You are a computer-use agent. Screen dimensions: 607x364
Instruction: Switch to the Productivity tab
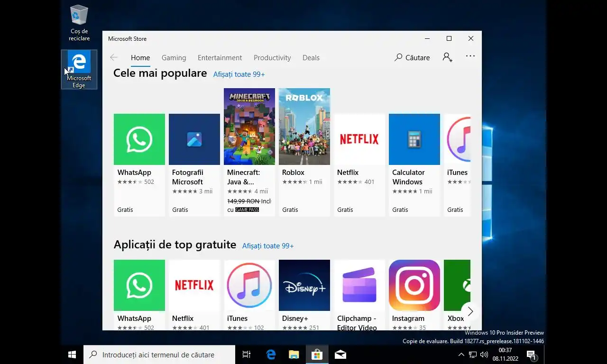[272, 58]
